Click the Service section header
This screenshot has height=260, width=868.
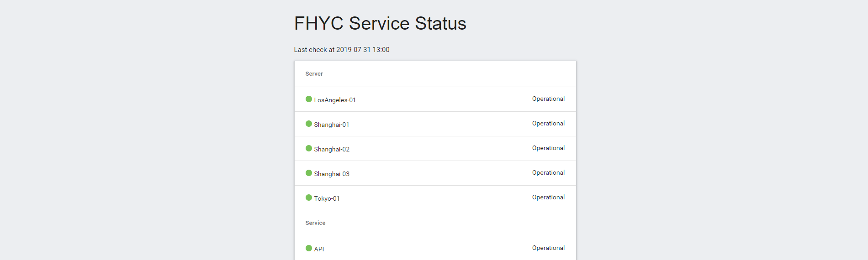coord(315,223)
